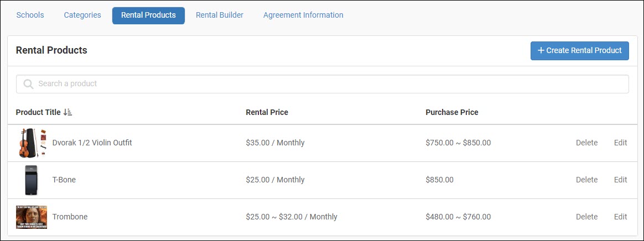Go to the Rental Builder tab

[219, 15]
